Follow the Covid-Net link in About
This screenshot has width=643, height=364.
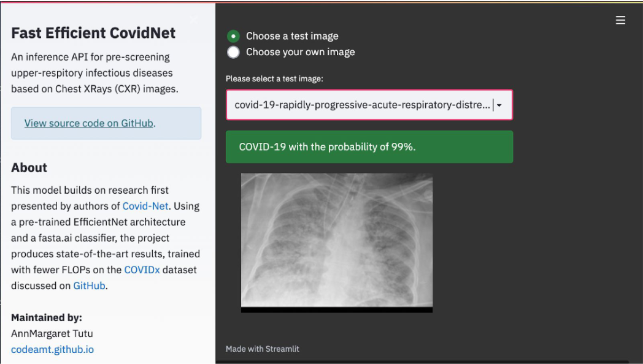click(145, 206)
